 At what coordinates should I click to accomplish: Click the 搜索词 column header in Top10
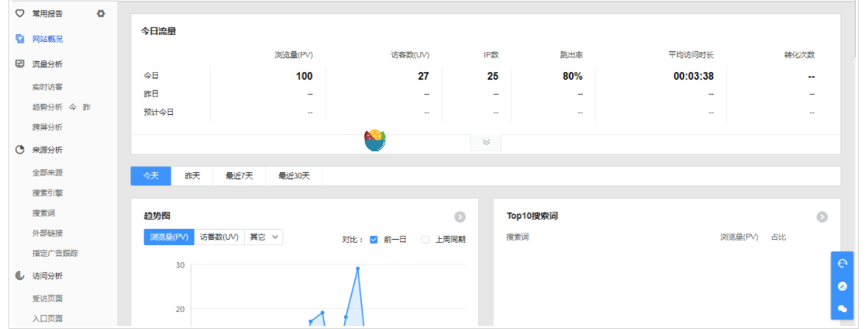point(518,237)
